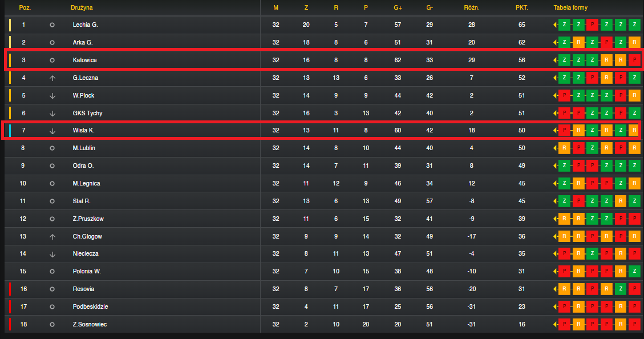Sort table by PKT. column header
This screenshot has width=644, height=339.
521,7
